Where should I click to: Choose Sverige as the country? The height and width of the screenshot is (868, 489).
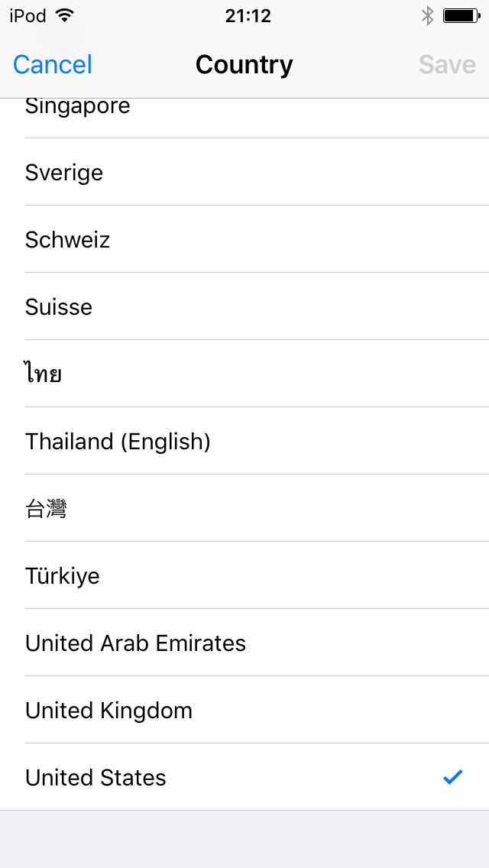(x=64, y=173)
